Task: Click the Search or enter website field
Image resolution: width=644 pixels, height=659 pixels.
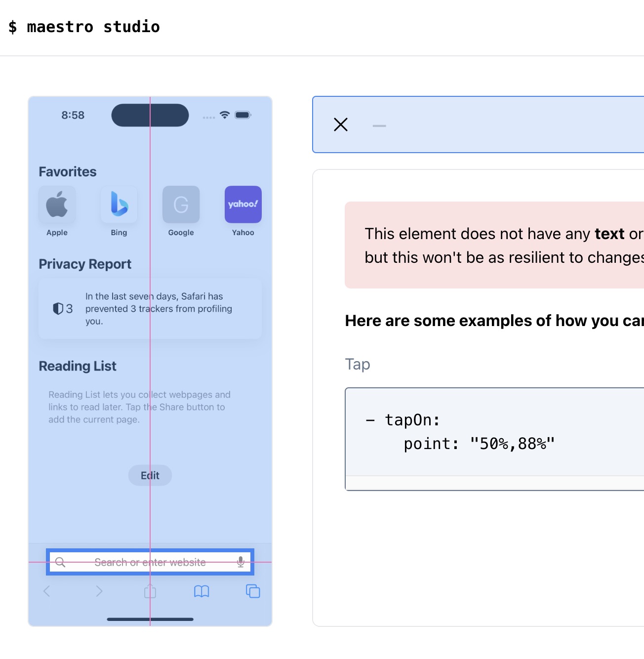Action: 150,562
